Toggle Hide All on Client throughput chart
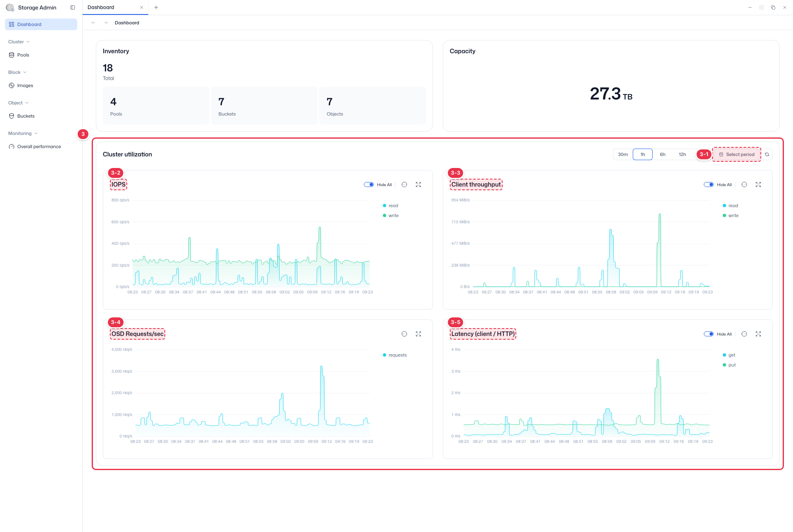The width and height of the screenshot is (793, 532). click(709, 184)
